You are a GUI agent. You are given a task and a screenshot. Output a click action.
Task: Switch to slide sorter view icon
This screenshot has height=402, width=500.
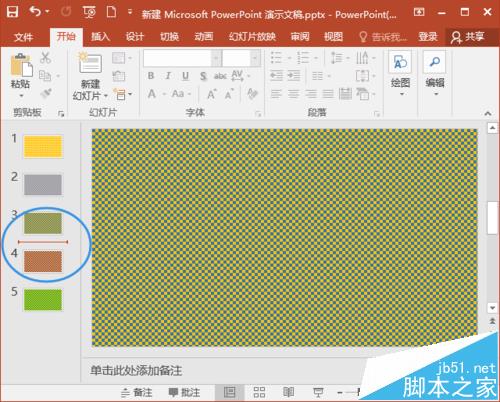point(259,392)
